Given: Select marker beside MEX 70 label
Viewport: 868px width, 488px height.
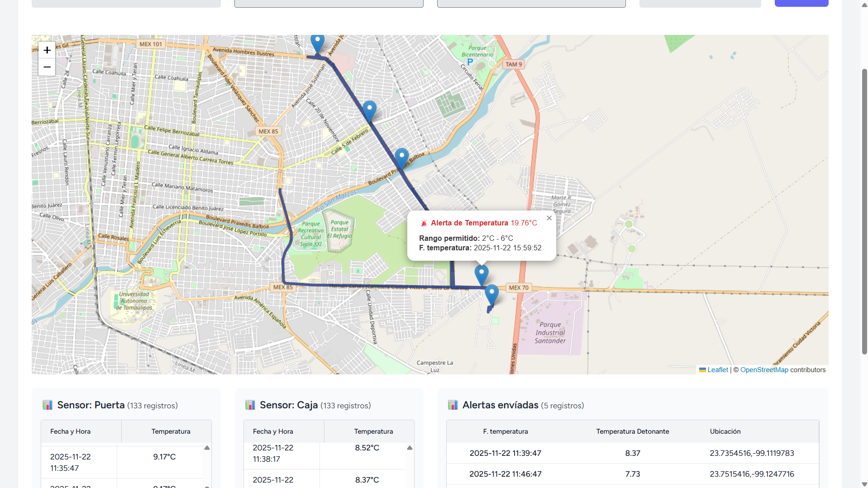Looking at the screenshot, I should [x=491, y=294].
